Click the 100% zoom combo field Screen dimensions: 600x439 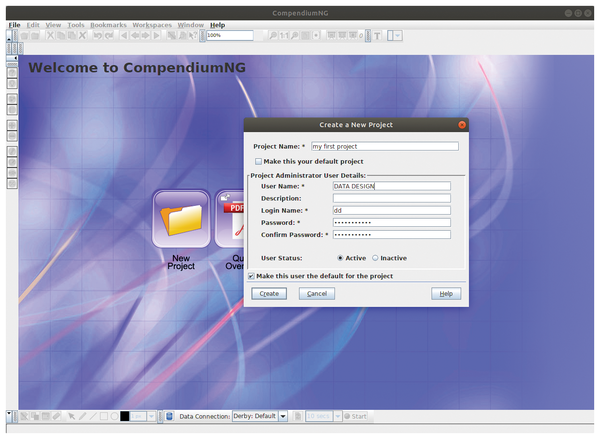[230, 35]
